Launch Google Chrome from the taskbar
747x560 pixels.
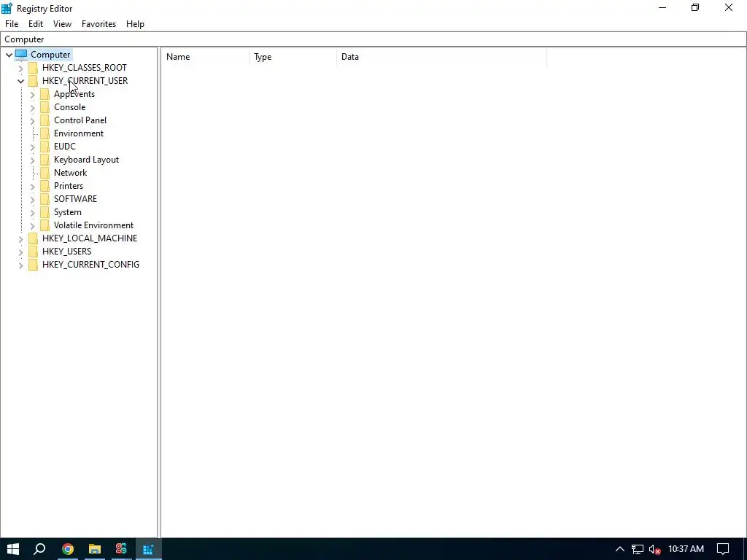pos(68,549)
